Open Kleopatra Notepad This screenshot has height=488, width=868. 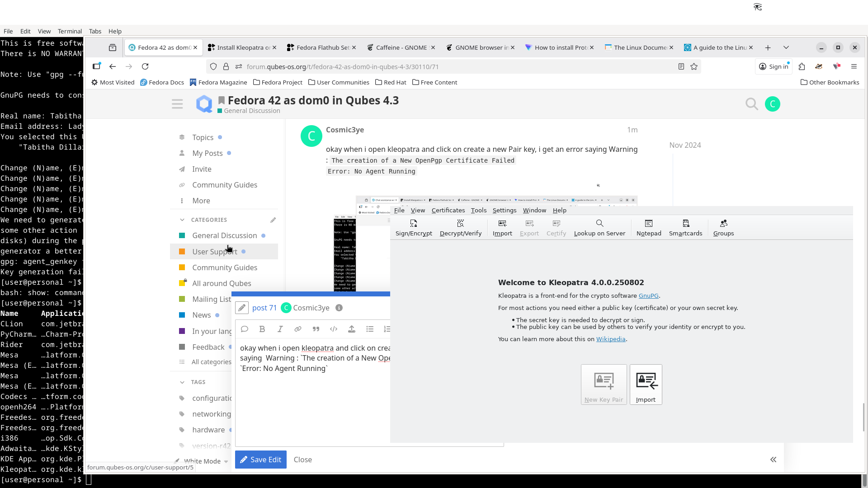pyautogui.click(x=648, y=227)
